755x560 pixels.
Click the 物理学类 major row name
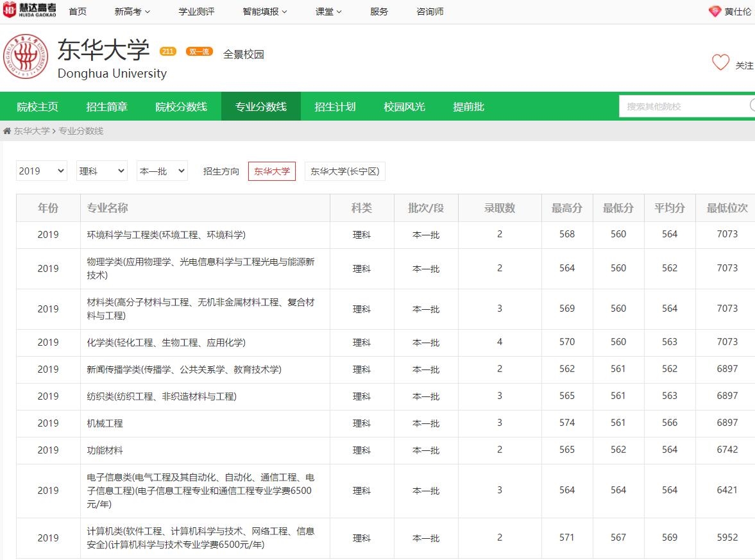200,268
